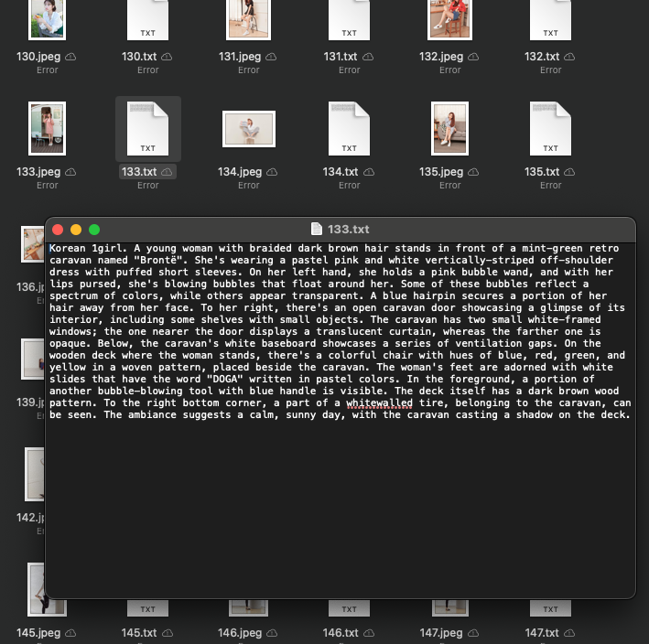Click the 132.jpeg image thumbnail
This screenshot has width=649, height=644.
click(449, 19)
